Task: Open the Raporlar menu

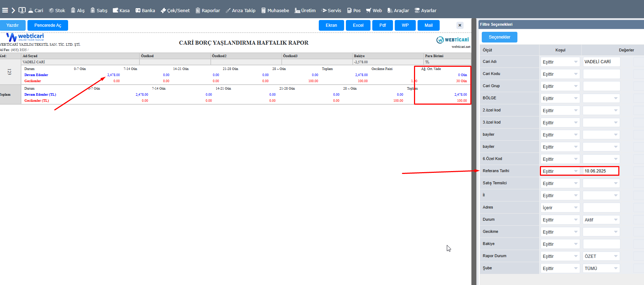Action: (x=208, y=10)
